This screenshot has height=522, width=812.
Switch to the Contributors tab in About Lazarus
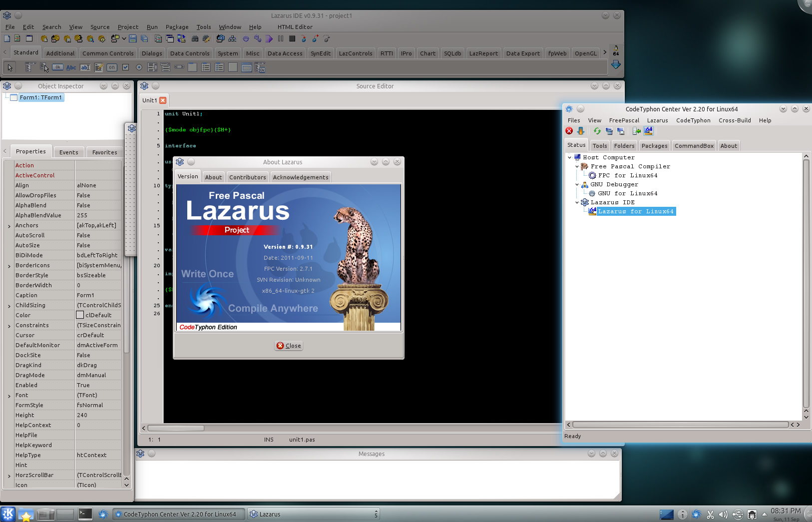247,177
